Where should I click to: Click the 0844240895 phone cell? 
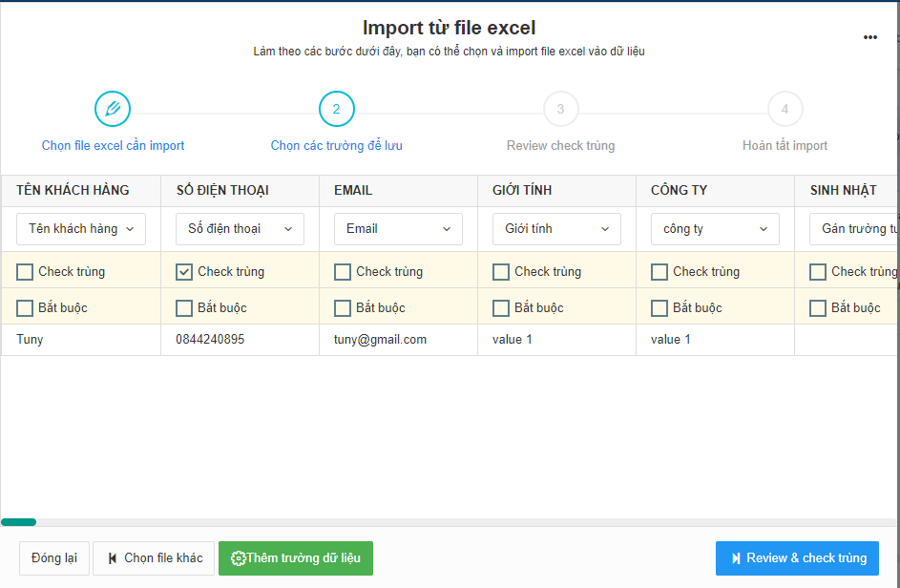point(240,340)
